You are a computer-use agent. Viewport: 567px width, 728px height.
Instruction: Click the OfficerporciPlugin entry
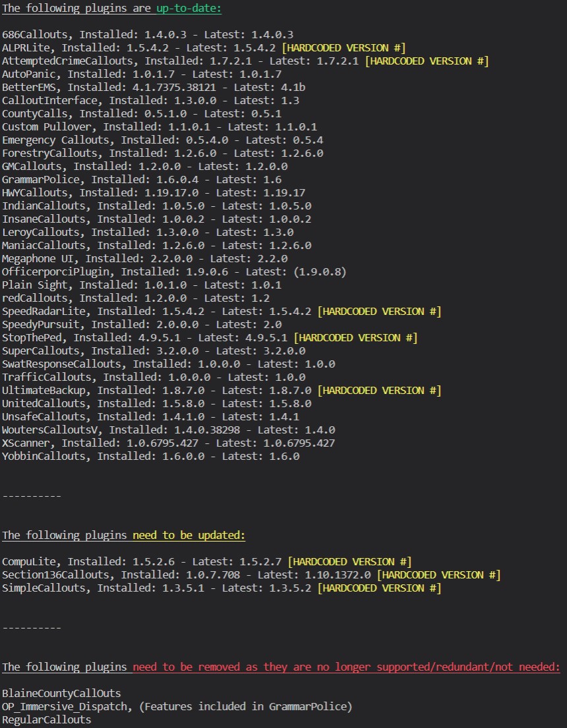coord(174,271)
